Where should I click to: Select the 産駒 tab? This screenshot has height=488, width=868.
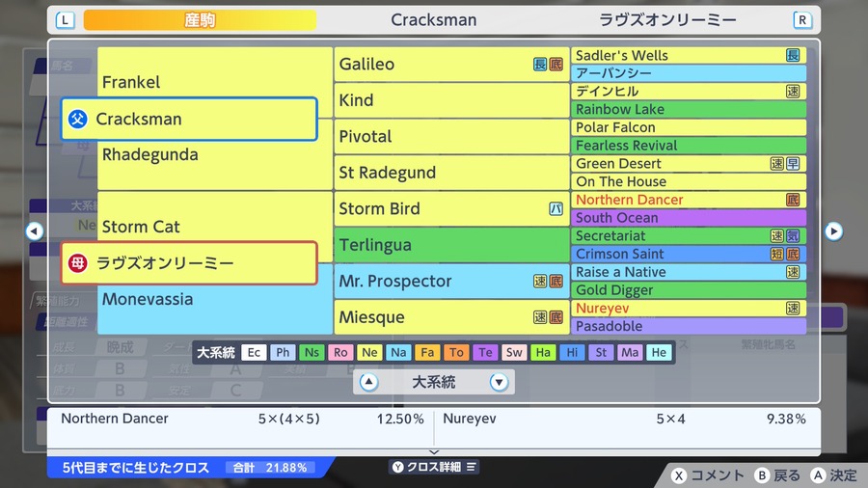tap(200, 20)
